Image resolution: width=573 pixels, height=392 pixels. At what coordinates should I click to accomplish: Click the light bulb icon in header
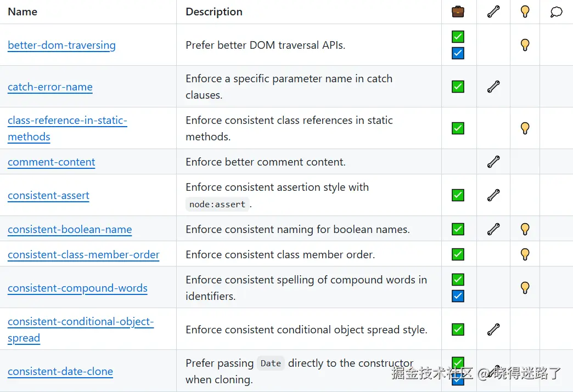point(525,12)
